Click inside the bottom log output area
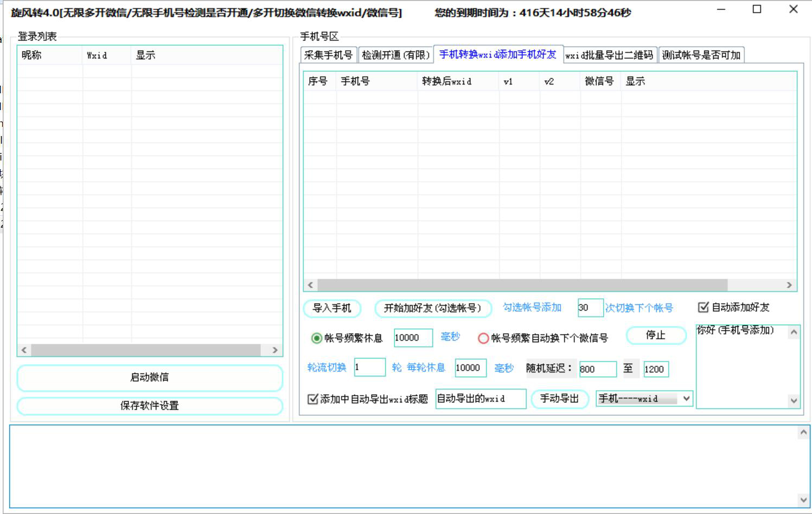812x514 pixels. (404, 466)
